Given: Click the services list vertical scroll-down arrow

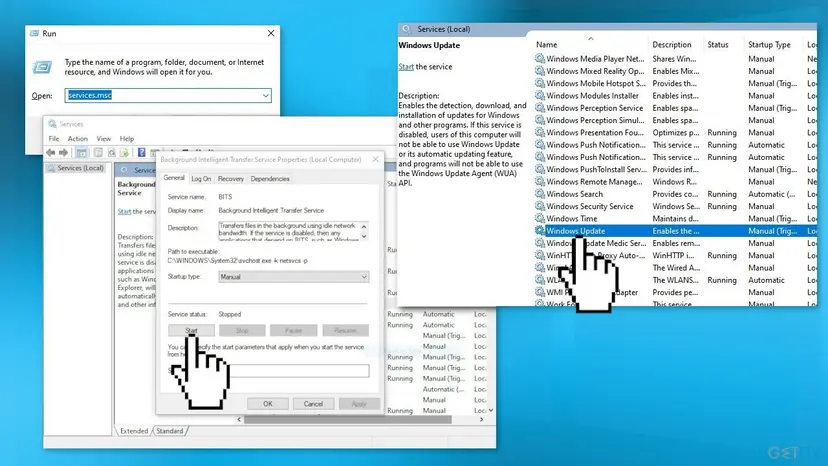Looking at the screenshot, I should (491, 410).
